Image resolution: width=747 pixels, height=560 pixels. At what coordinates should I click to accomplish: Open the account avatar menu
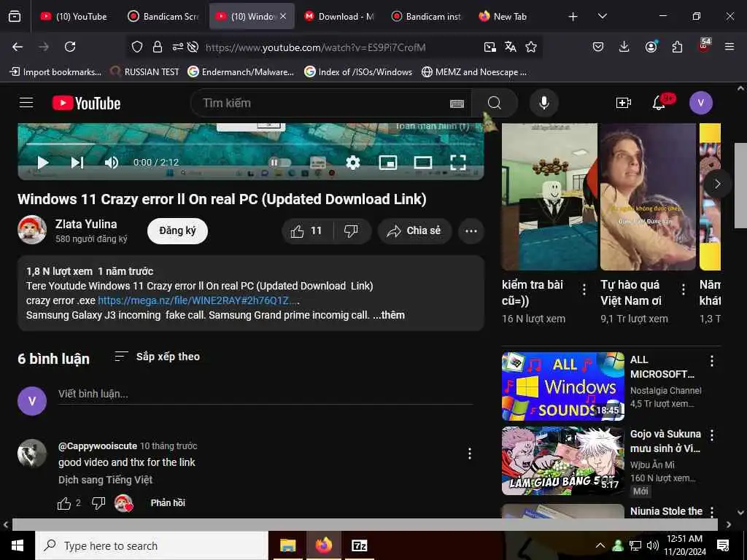pyautogui.click(x=701, y=103)
